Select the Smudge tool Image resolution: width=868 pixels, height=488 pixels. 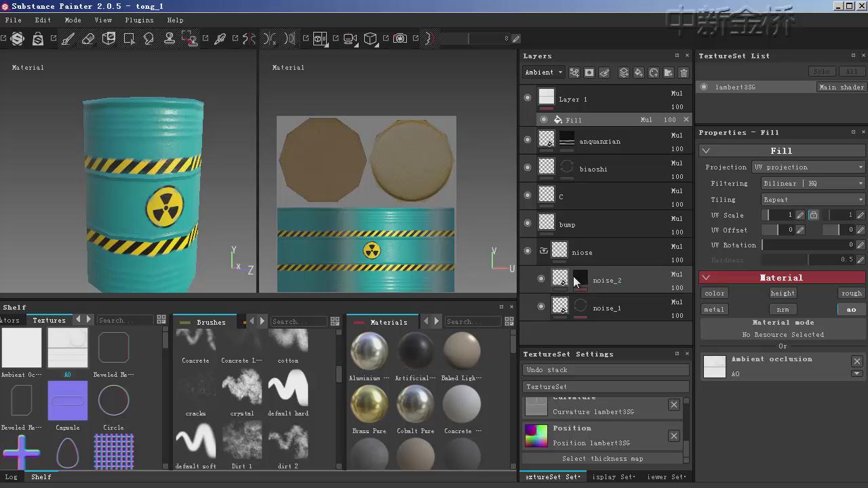point(149,39)
